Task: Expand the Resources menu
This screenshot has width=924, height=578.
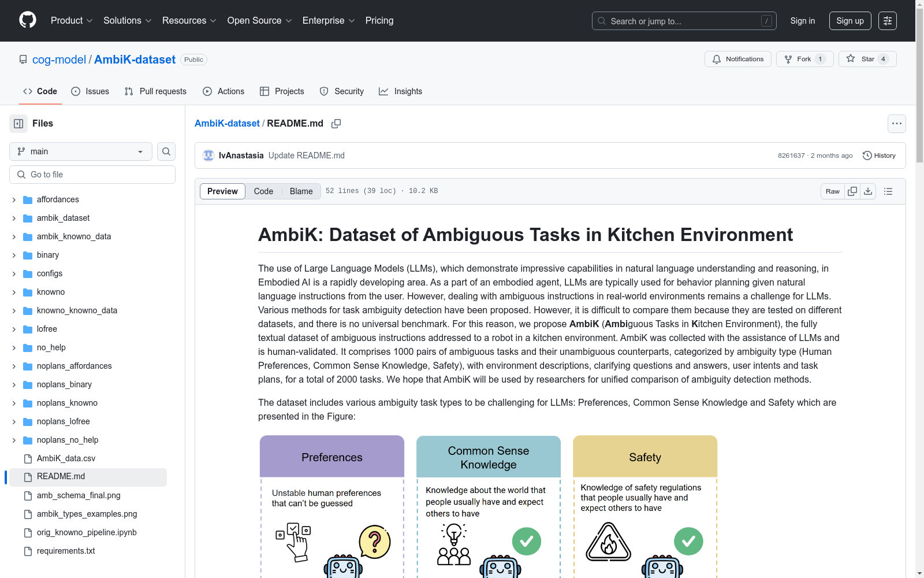Action: [x=189, y=21]
